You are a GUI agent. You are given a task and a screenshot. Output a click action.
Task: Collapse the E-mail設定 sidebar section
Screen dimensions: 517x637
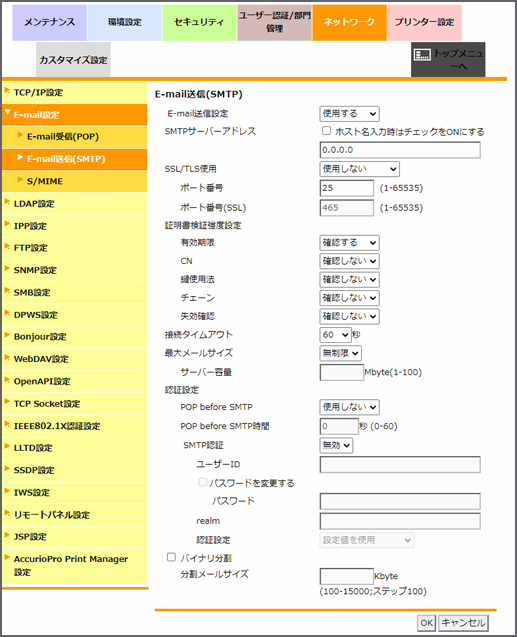click(75, 115)
